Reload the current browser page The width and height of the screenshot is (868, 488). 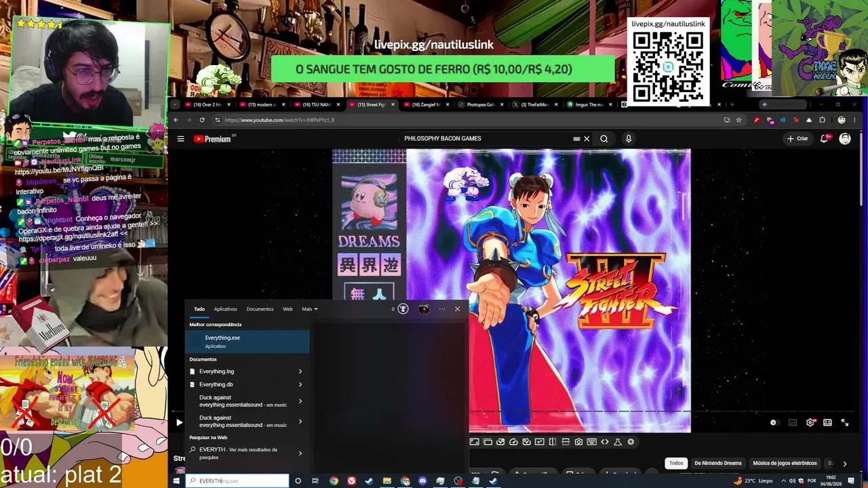pyautogui.click(x=202, y=120)
